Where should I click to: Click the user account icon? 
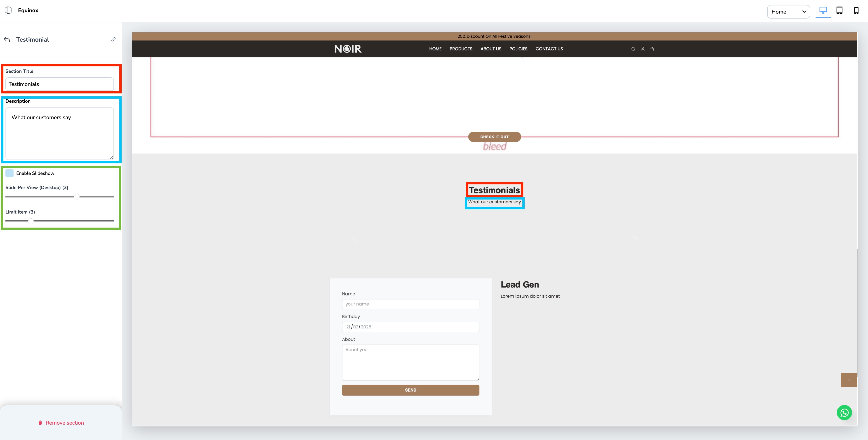tap(643, 49)
